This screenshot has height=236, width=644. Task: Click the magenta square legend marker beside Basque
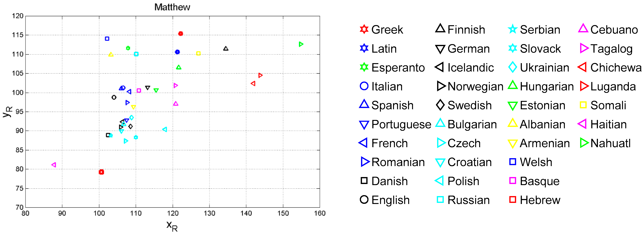click(x=513, y=181)
